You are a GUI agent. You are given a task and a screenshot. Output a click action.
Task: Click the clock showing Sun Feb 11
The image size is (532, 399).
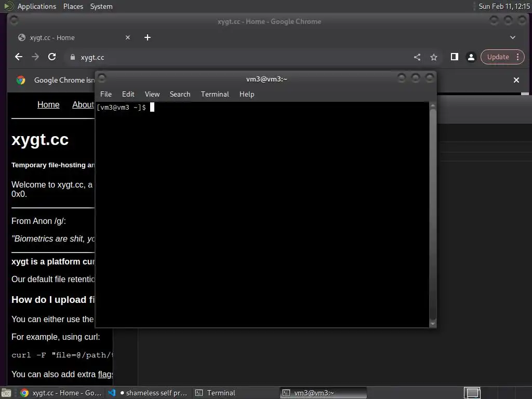504,6
